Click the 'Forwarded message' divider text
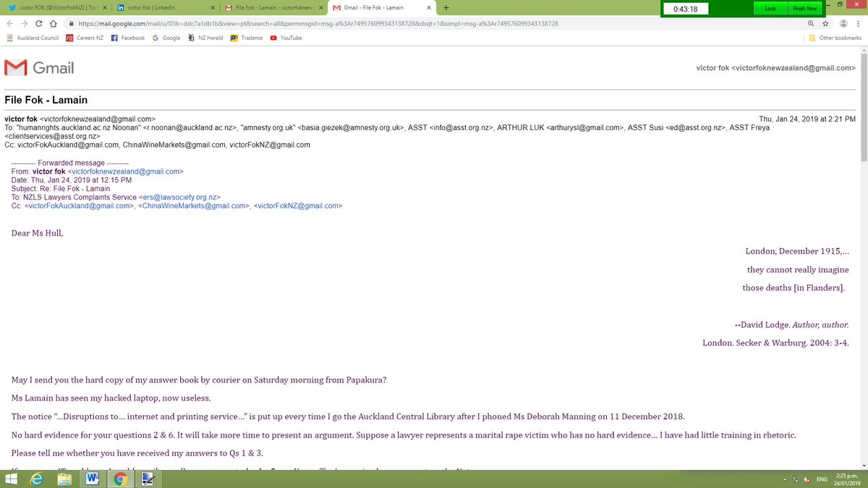 coord(70,163)
